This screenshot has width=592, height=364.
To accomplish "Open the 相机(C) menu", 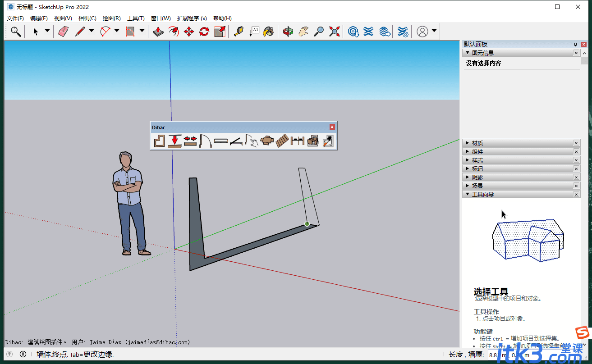I will (87, 18).
